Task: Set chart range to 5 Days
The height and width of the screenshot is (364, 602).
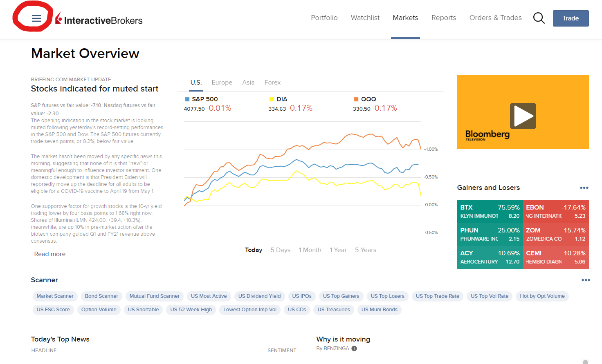Action: tap(281, 250)
